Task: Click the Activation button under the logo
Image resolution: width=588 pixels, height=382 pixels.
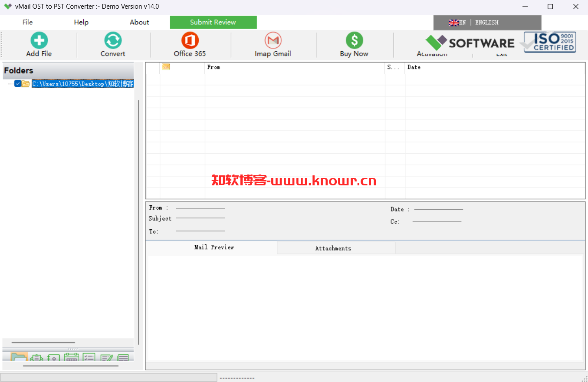Action: click(x=432, y=54)
